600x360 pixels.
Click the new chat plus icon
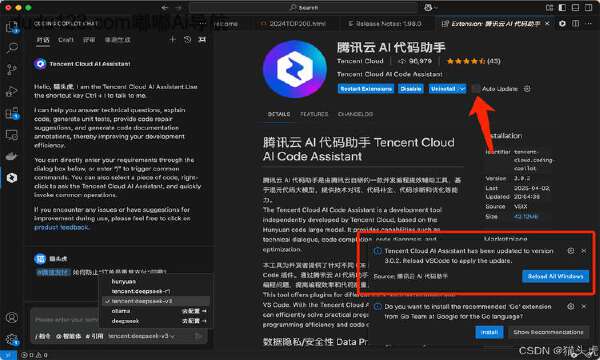click(173, 39)
